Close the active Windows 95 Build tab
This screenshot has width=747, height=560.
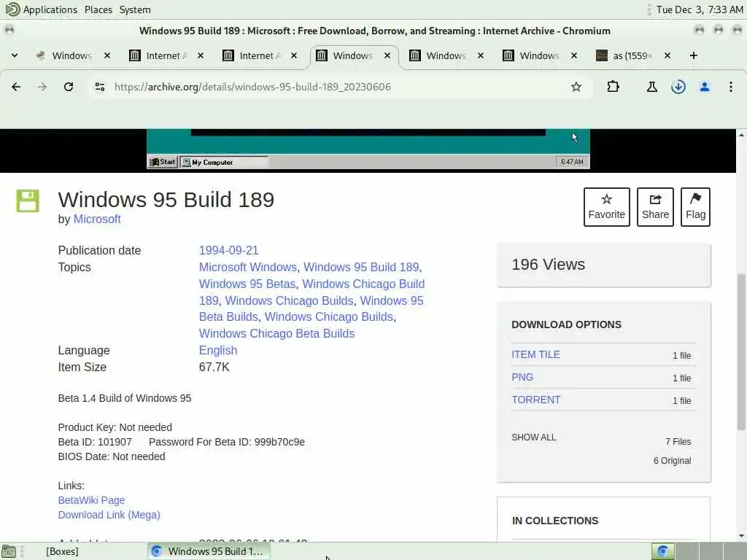click(x=387, y=55)
